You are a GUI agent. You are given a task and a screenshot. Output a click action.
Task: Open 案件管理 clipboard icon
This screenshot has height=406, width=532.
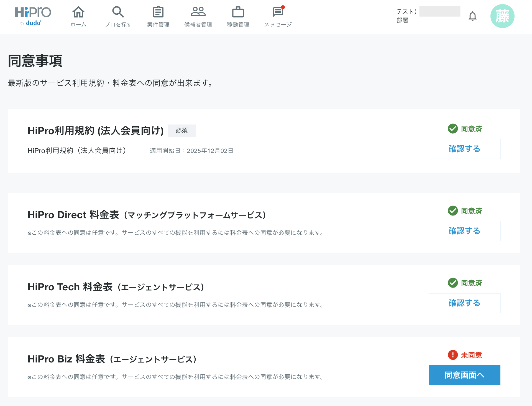click(x=158, y=12)
